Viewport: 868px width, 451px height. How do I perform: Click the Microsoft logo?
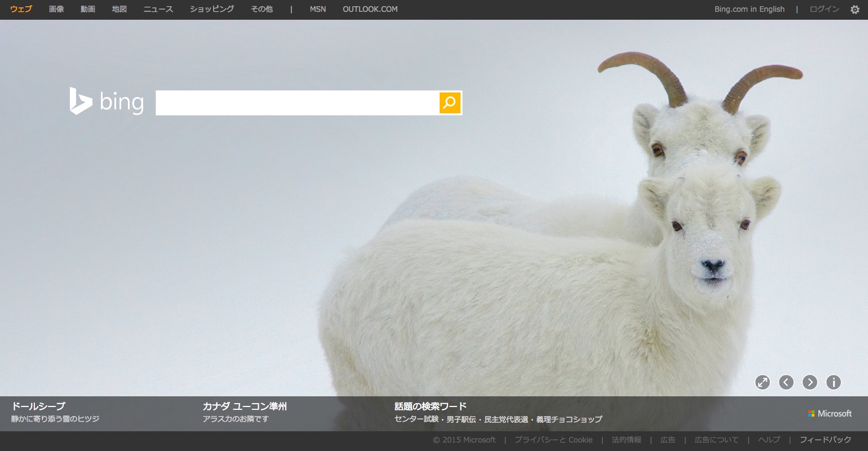coord(829,414)
